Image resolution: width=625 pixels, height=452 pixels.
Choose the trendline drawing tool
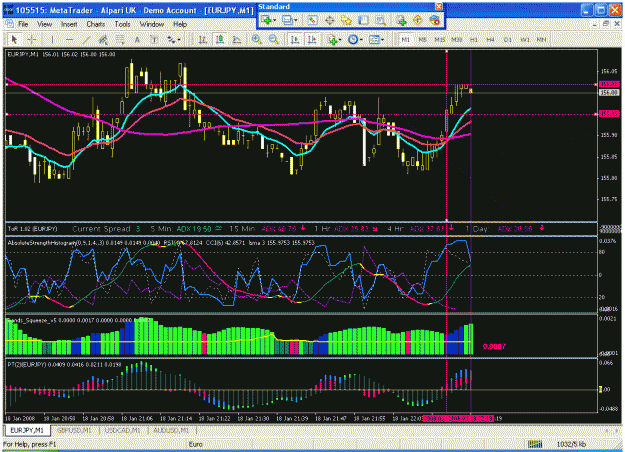[86, 39]
